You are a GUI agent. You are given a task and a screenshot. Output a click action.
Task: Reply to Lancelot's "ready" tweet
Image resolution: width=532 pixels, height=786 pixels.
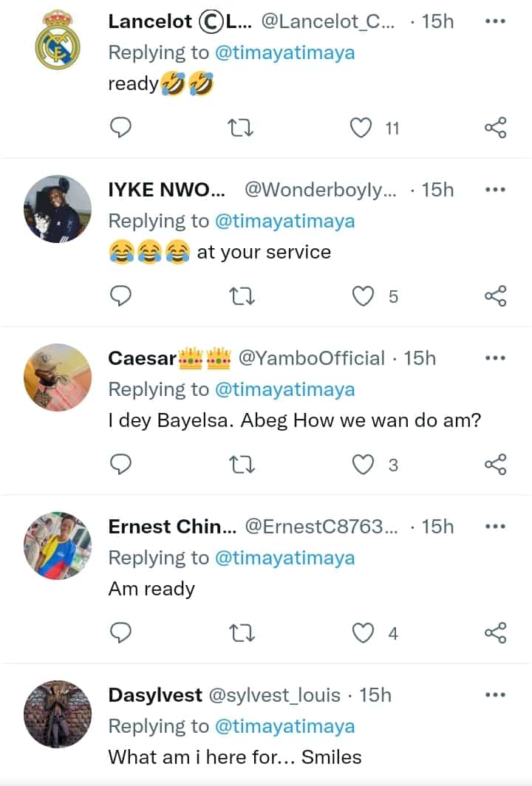[x=120, y=128]
